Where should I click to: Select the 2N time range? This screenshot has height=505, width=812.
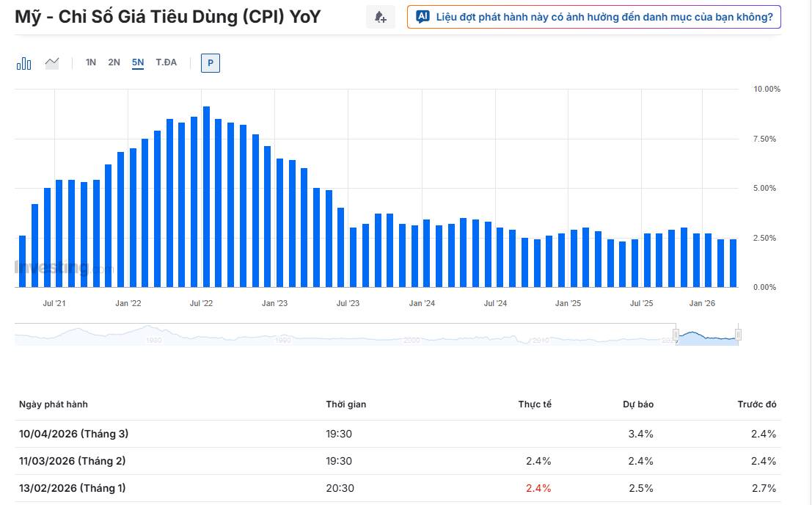tap(114, 62)
